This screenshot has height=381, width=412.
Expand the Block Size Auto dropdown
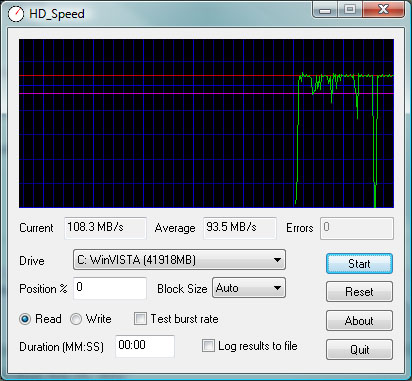click(x=249, y=288)
